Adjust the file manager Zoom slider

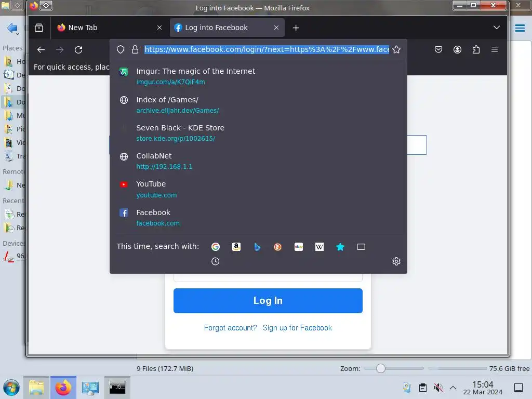381,368
